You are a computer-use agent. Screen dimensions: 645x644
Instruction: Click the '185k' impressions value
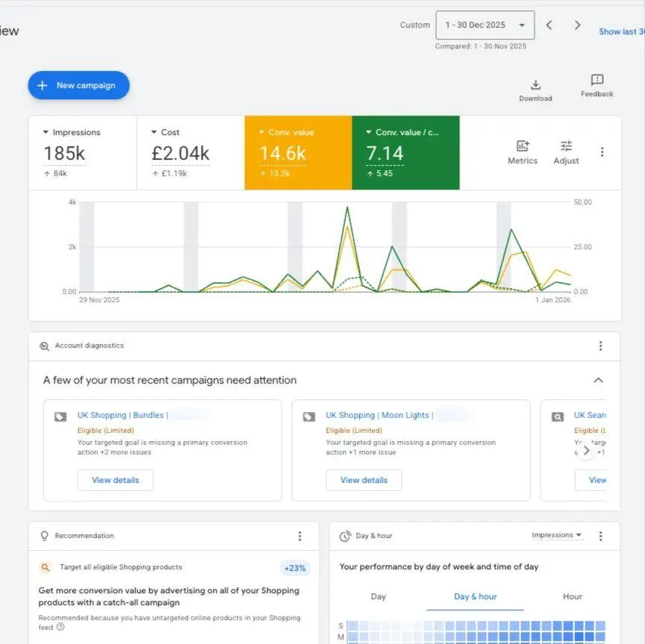click(x=64, y=154)
